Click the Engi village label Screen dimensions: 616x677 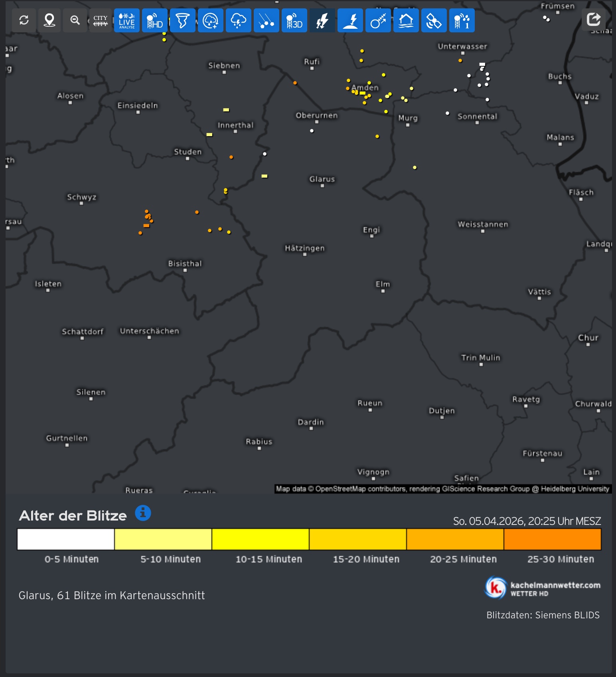[x=371, y=230]
